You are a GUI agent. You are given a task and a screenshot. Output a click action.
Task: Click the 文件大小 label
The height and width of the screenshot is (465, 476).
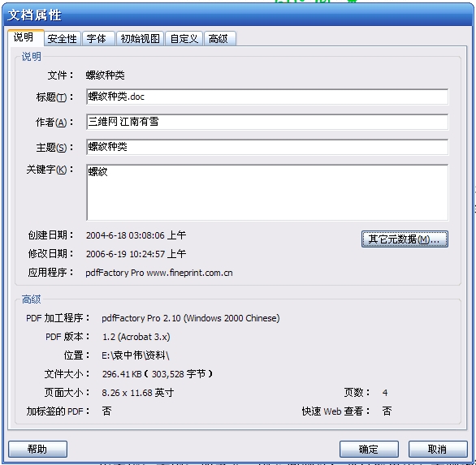[x=67, y=374]
